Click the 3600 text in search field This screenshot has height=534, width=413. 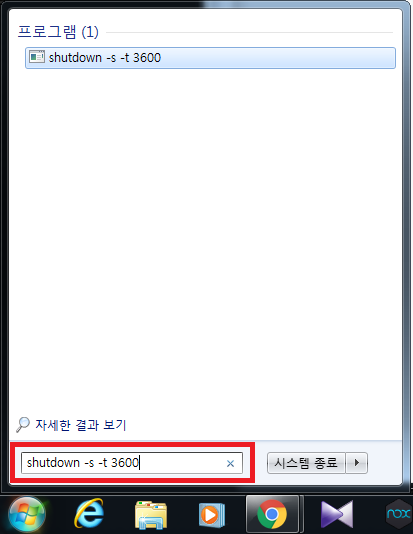coord(125,463)
